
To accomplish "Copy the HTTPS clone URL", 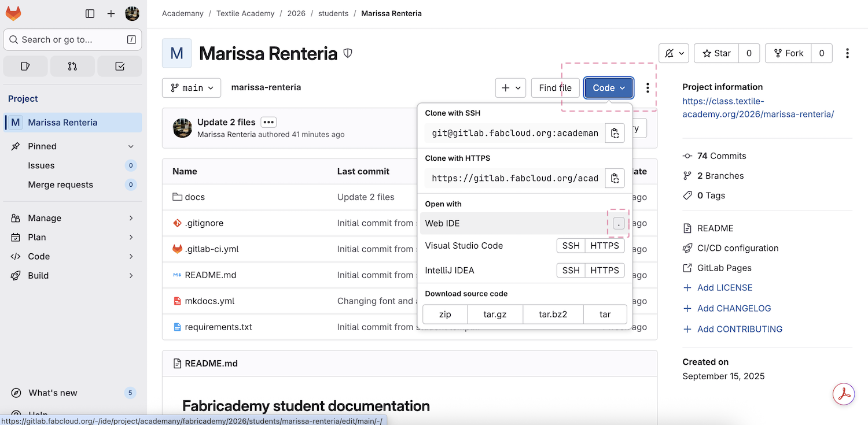I will point(615,178).
